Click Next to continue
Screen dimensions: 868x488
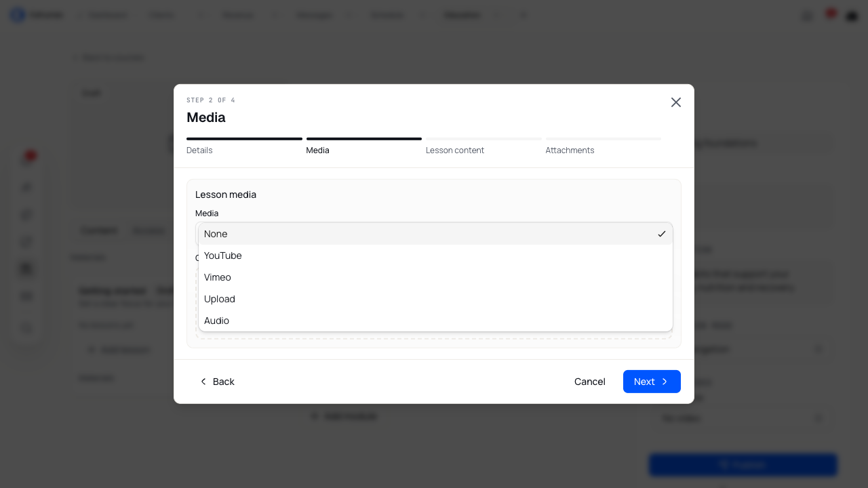pos(652,382)
